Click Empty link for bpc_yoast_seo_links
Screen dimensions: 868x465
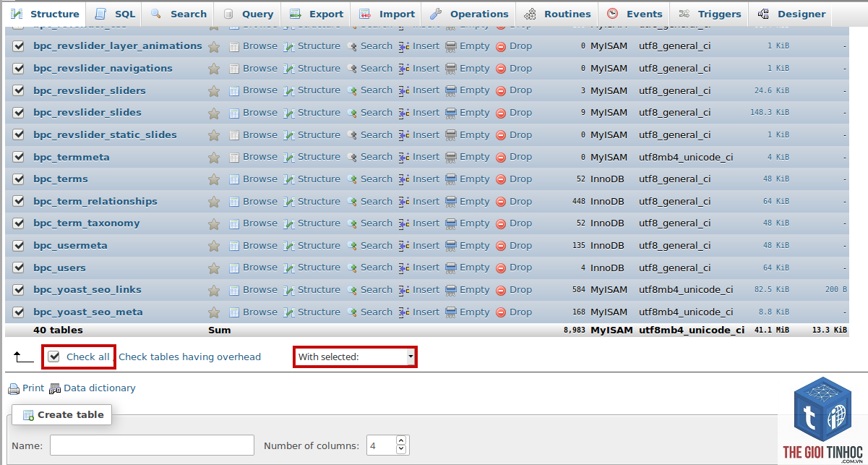[x=474, y=290]
